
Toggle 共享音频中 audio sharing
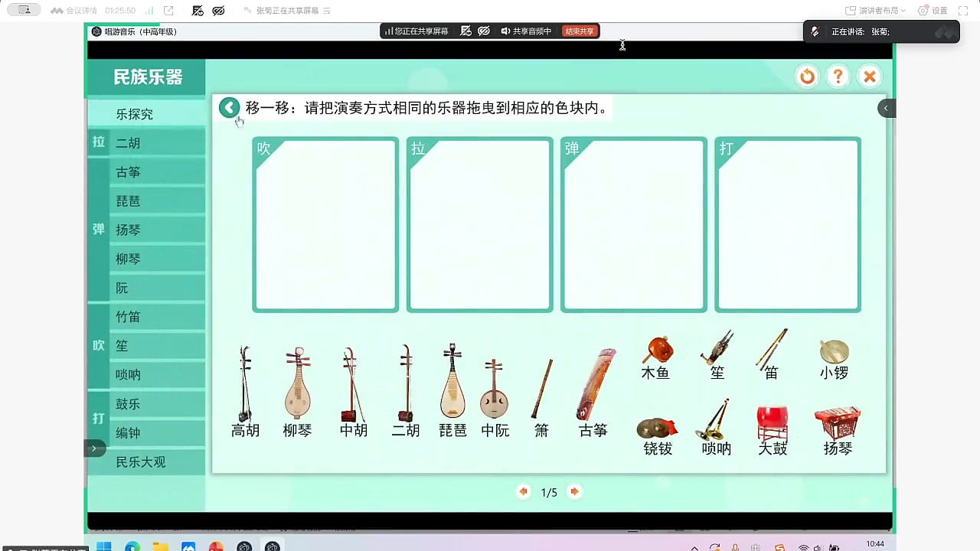pos(526,31)
